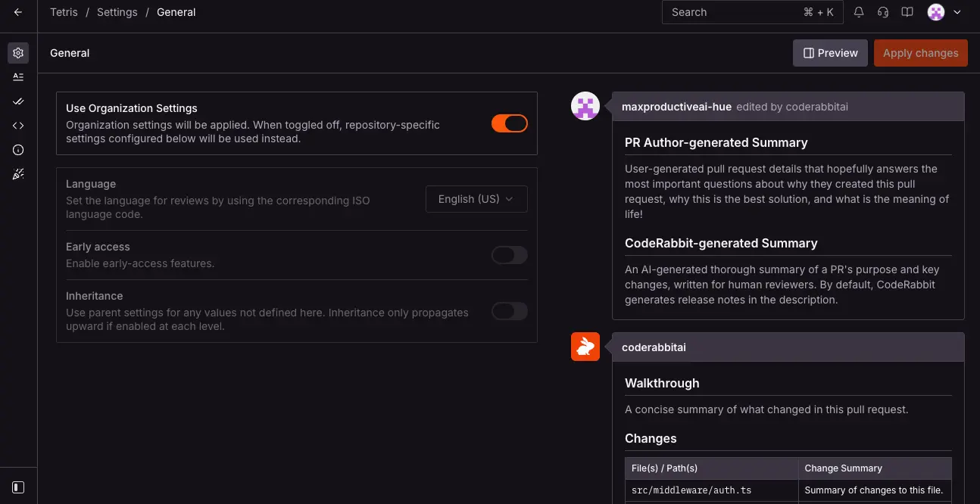Collapse the sidebar using the panel icon

18,487
